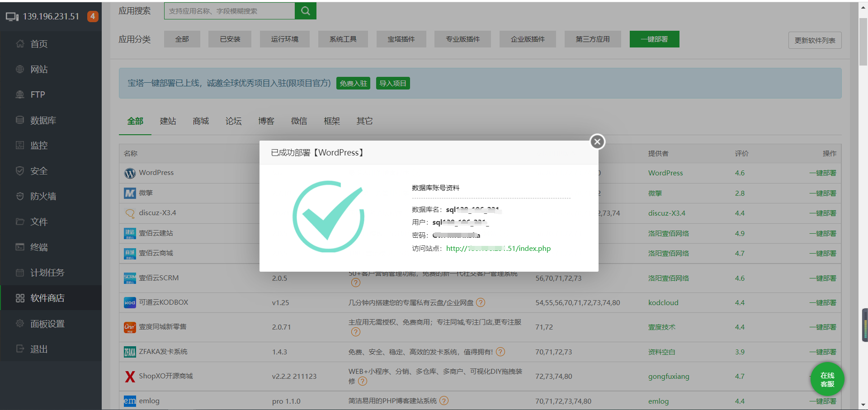Click help icon for 可道云KODBOX description
The width and height of the screenshot is (868, 410).
[x=481, y=302]
